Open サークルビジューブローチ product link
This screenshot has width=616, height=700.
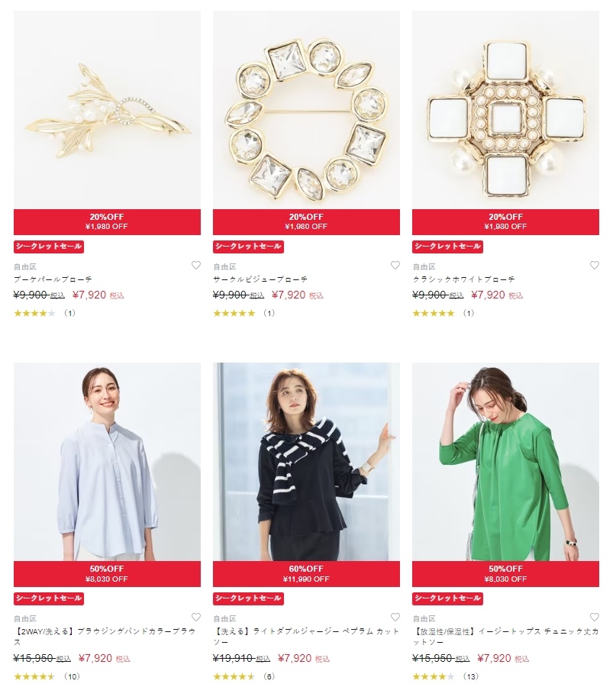pos(260,279)
